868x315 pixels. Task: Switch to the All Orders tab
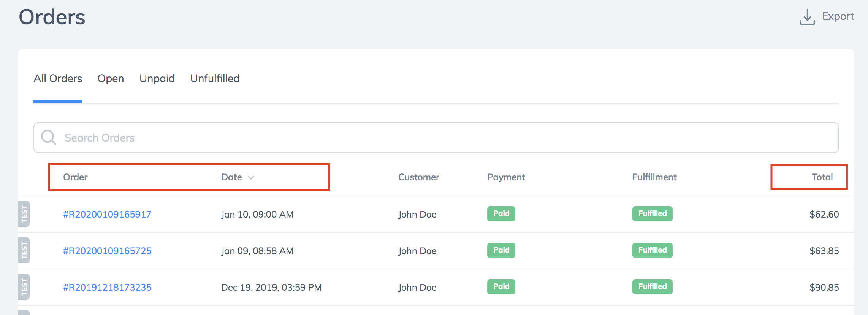tap(58, 78)
